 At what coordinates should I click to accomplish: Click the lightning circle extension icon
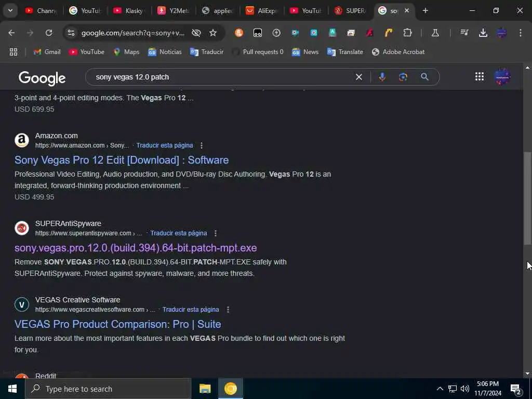pyautogui.click(x=276, y=33)
